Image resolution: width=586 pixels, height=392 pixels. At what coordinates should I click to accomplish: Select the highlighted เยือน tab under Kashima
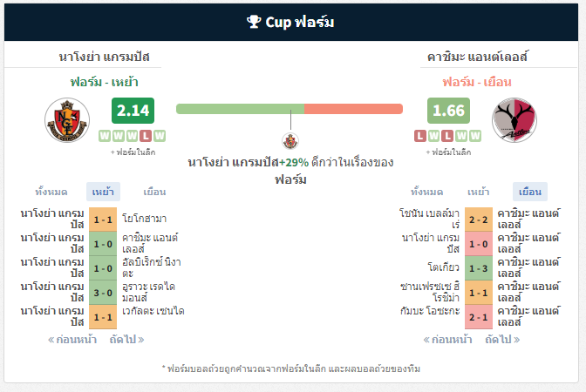click(530, 192)
